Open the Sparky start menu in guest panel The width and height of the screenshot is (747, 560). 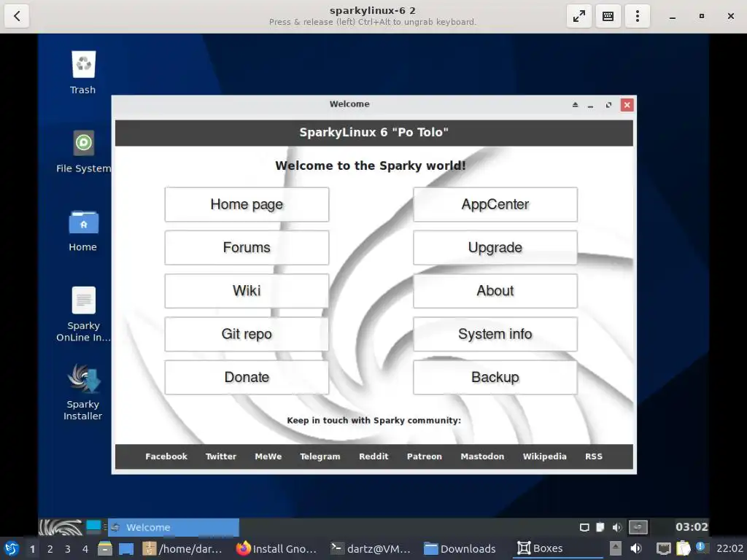point(61,527)
